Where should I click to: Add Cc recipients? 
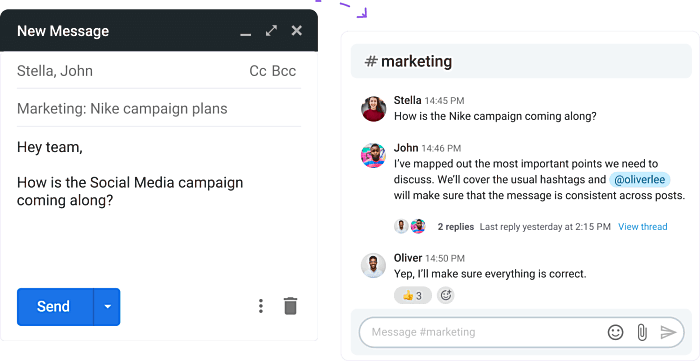[x=258, y=71]
